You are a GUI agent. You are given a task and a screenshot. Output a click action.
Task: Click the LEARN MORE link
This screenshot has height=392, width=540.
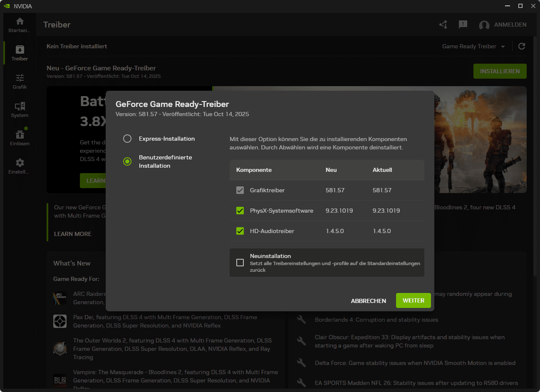(73, 234)
